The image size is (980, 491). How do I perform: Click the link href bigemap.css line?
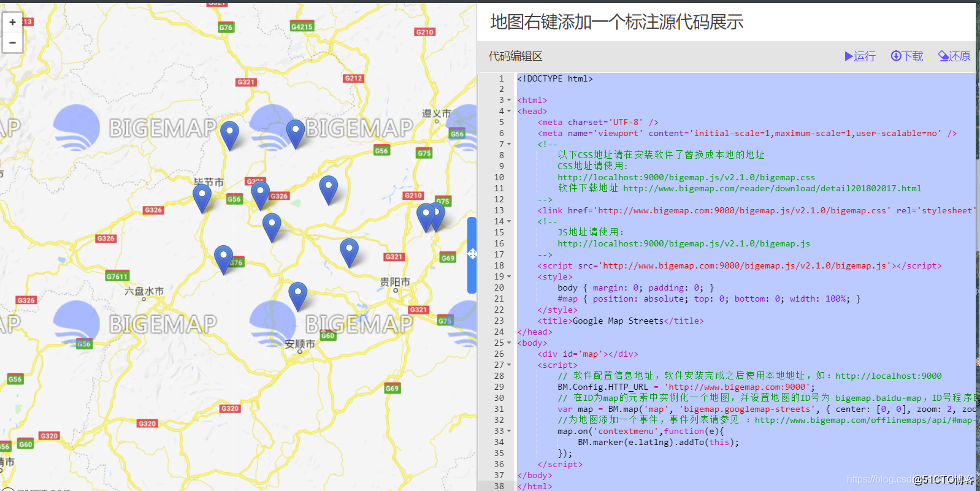coord(756,210)
